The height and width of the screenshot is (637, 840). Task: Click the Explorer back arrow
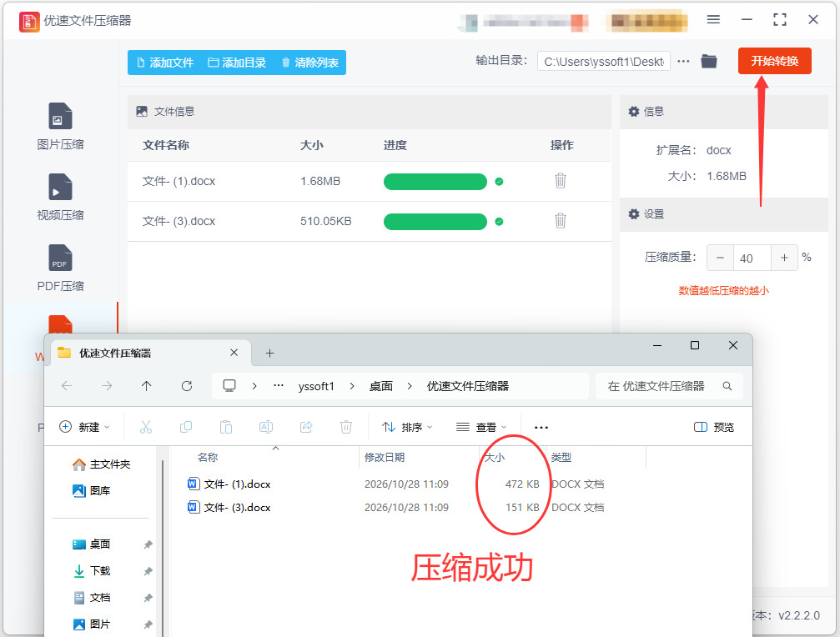click(67, 386)
